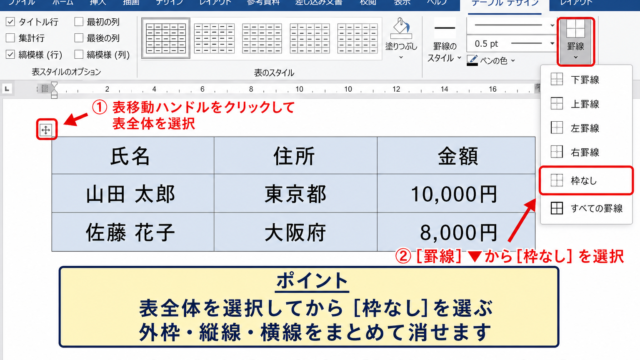Choose the fourth table style thumbnail
The width and height of the screenshot is (640, 360).
[x=310, y=38]
